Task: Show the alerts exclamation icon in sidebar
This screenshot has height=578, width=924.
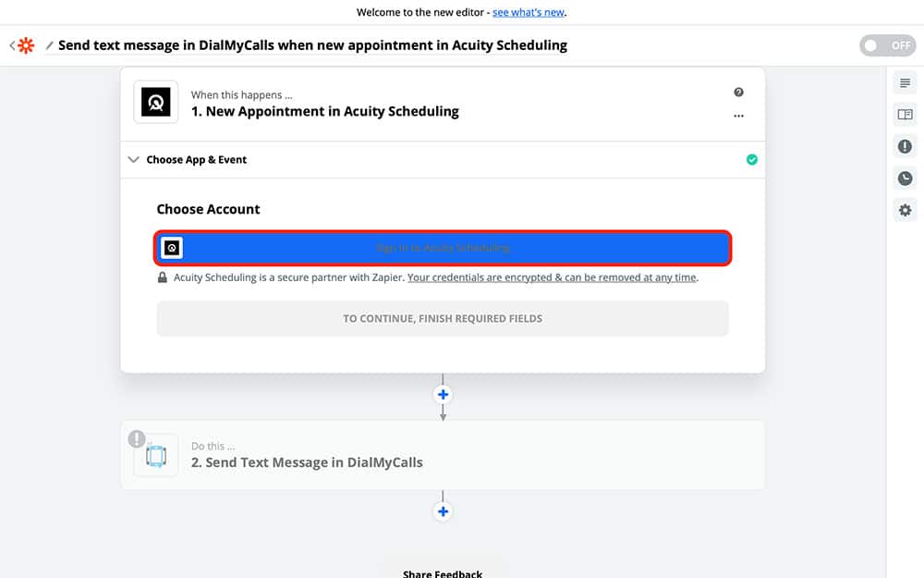Action: tap(905, 146)
